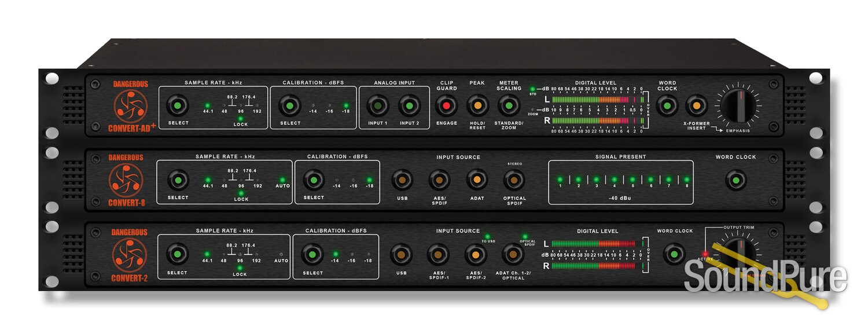Toggle the Word Clock button on Convert-8
This screenshot has height=330, width=868.
pyautogui.click(x=736, y=180)
